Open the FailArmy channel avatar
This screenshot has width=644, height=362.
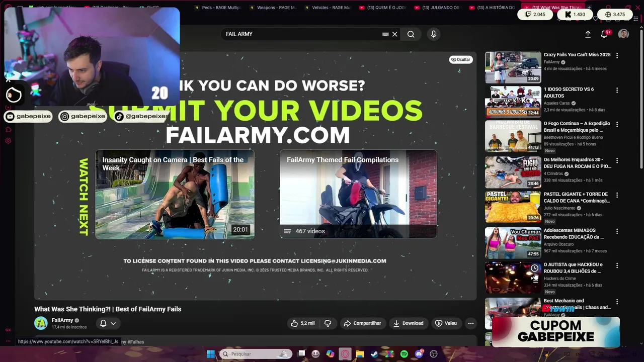tap(41, 323)
